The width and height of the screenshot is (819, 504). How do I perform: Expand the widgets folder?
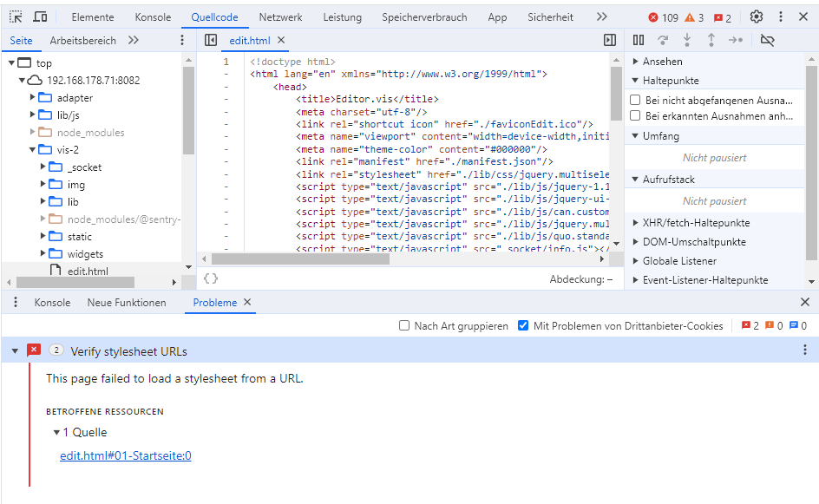[x=43, y=254]
